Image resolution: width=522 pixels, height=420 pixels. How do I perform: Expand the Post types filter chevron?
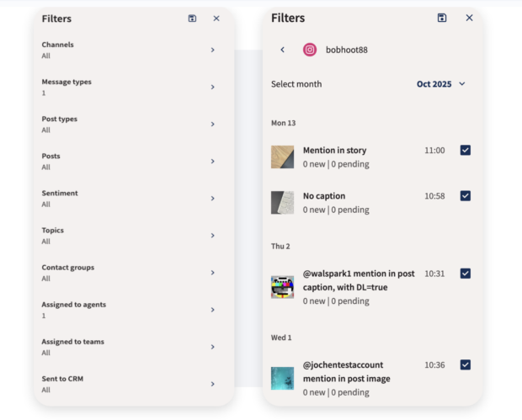(213, 124)
